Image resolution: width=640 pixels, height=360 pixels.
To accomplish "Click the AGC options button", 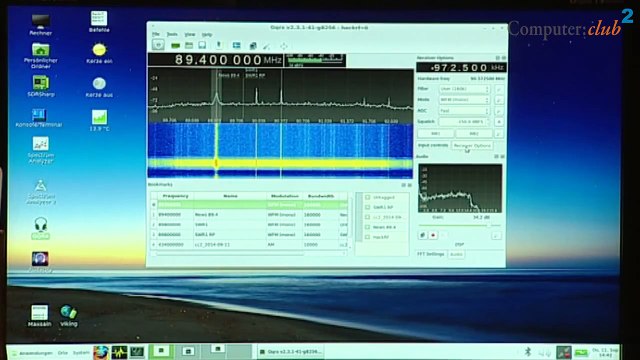I will (x=499, y=111).
